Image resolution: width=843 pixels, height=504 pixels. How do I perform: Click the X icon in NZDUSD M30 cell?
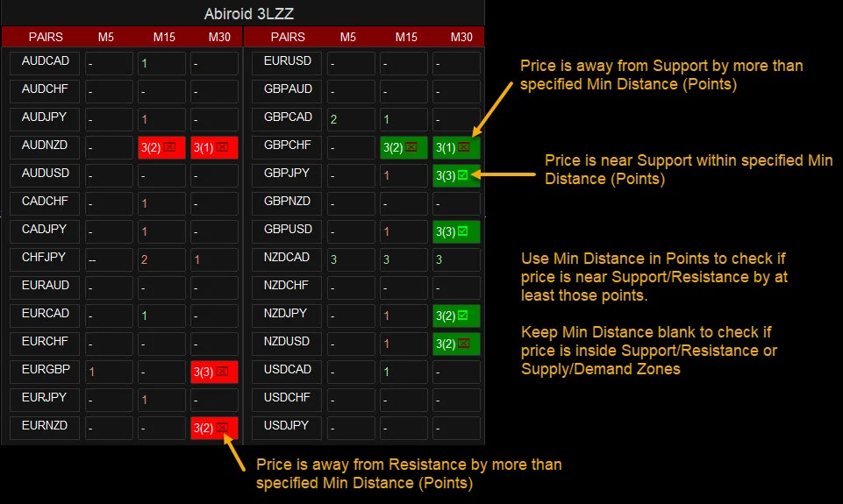click(x=463, y=344)
